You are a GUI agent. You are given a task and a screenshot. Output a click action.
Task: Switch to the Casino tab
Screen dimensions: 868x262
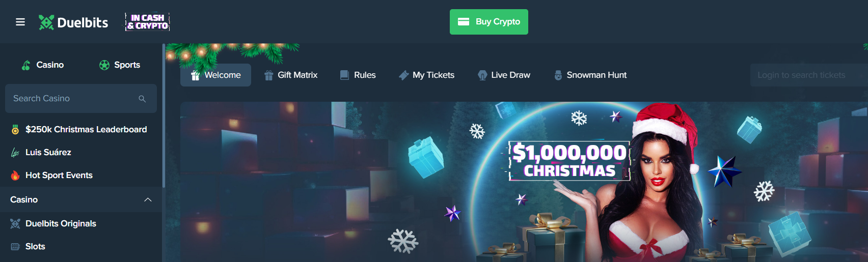click(x=43, y=65)
